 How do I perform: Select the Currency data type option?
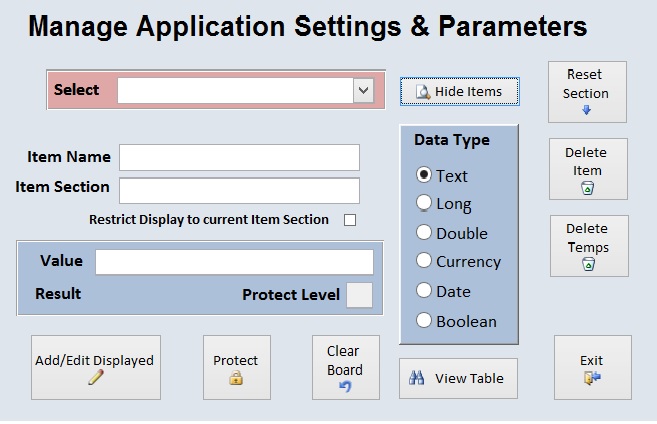424,262
